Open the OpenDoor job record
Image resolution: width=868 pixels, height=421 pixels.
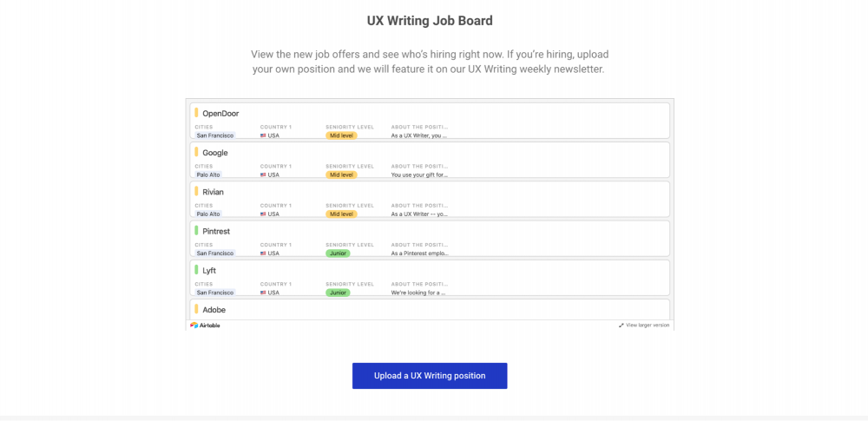click(x=430, y=120)
